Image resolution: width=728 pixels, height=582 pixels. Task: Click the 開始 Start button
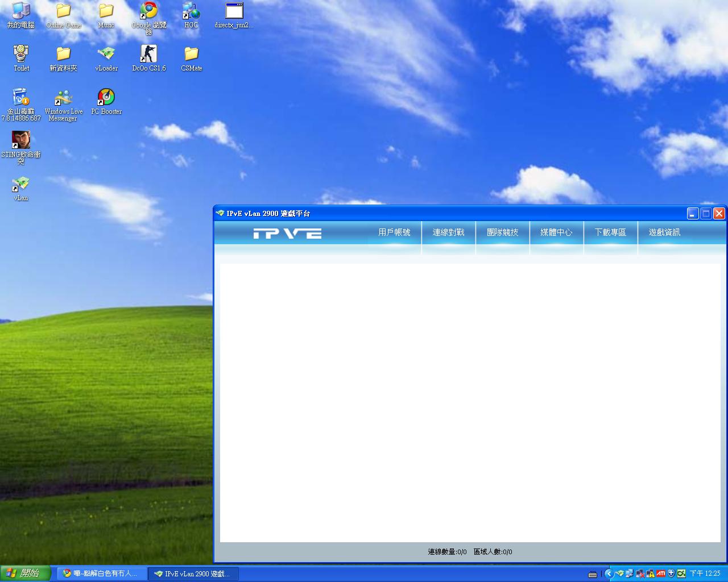pyautogui.click(x=24, y=573)
